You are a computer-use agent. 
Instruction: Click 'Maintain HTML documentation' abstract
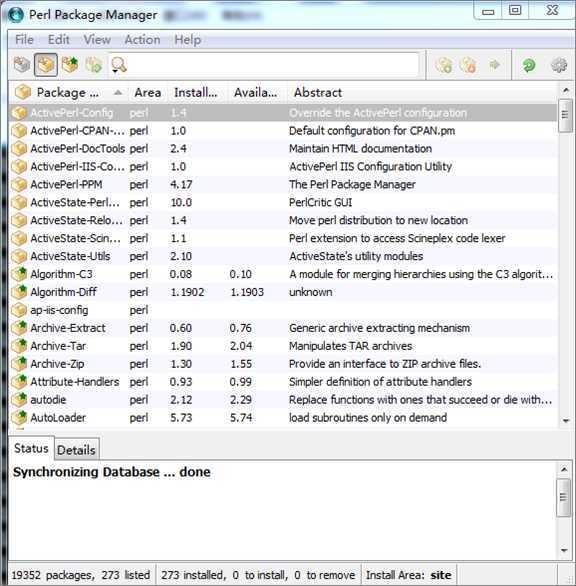click(x=360, y=149)
